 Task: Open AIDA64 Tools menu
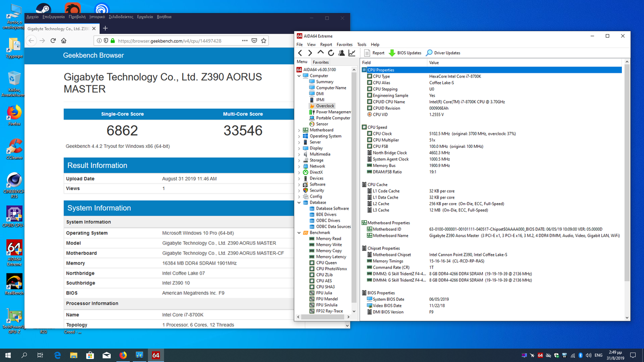pyautogui.click(x=362, y=45)
